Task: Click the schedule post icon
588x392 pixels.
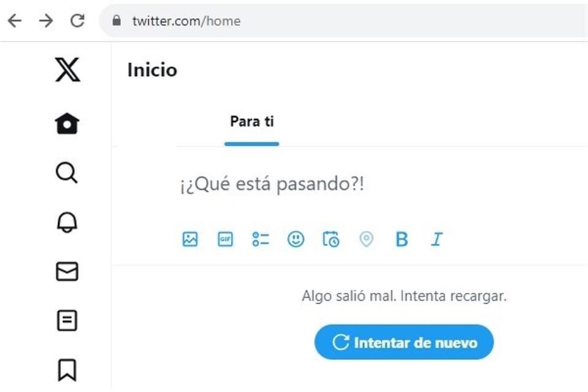Action: tap(331, 239)
